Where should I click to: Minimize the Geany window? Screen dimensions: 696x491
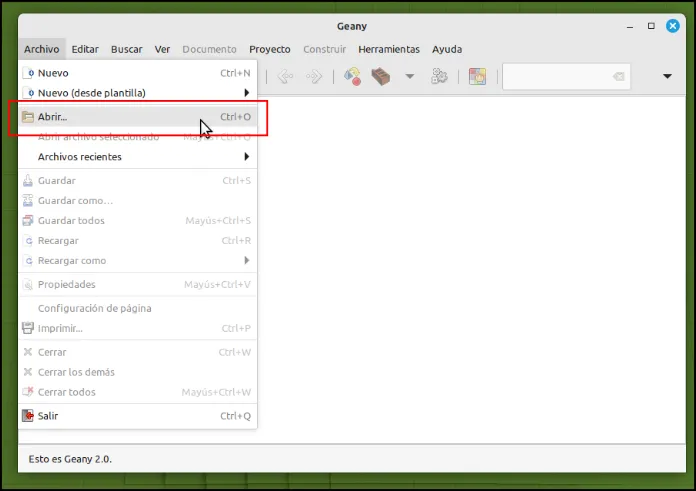(x=630, y=26)
